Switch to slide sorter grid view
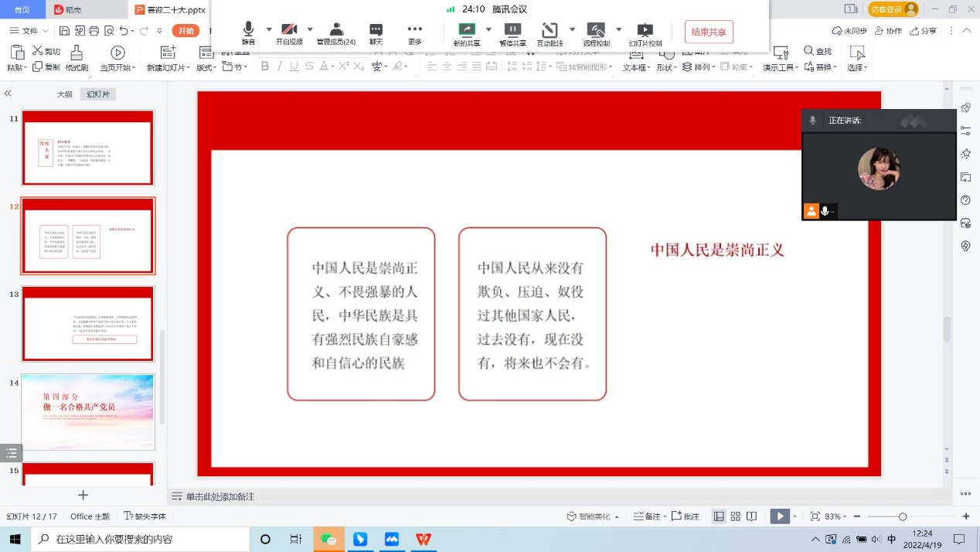This screenshot has width=980, height=552. (735, 516)
